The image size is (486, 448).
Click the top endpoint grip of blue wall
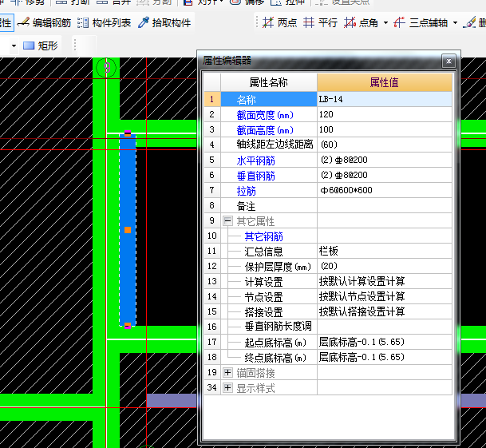[128, 133]
